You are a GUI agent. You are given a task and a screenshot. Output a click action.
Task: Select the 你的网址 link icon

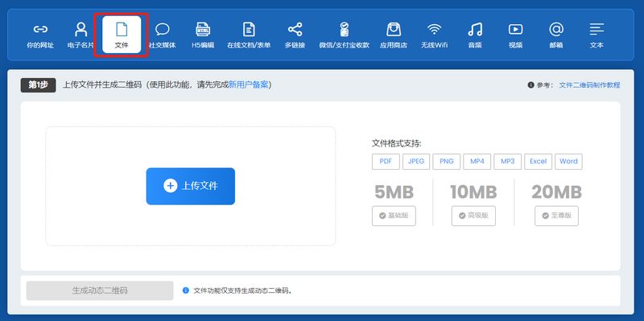pos(40,29)
